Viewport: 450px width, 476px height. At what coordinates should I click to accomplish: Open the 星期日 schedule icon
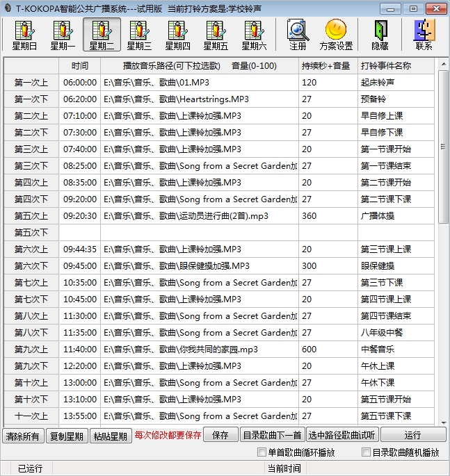[24, 35]
